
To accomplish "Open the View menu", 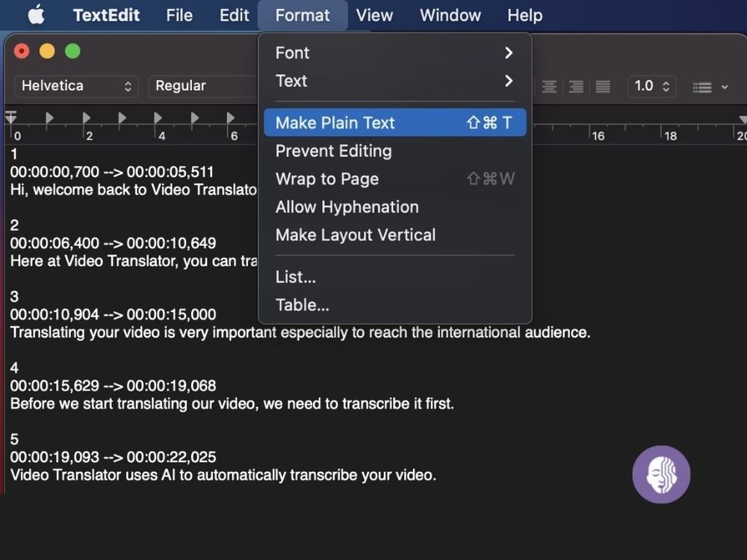I will coord(374,15).
